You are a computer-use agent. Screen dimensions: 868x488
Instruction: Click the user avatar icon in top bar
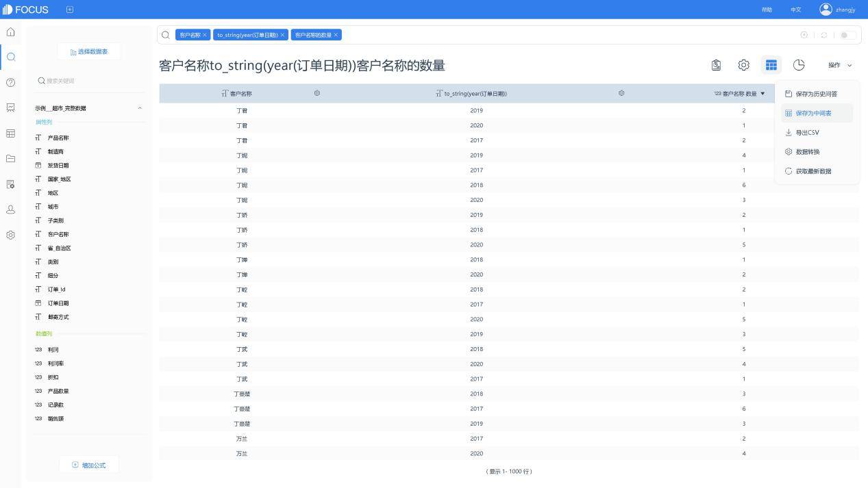coord(826,9)
